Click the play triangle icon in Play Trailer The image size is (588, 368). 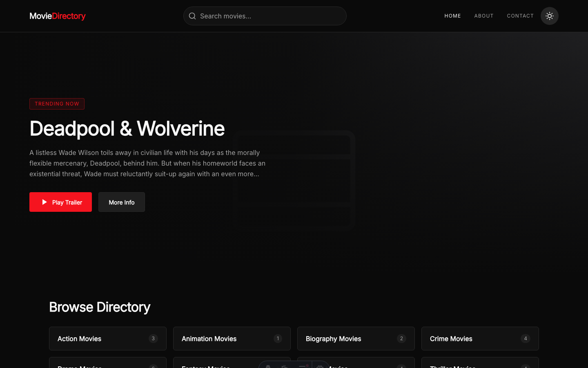click(45, 202)
